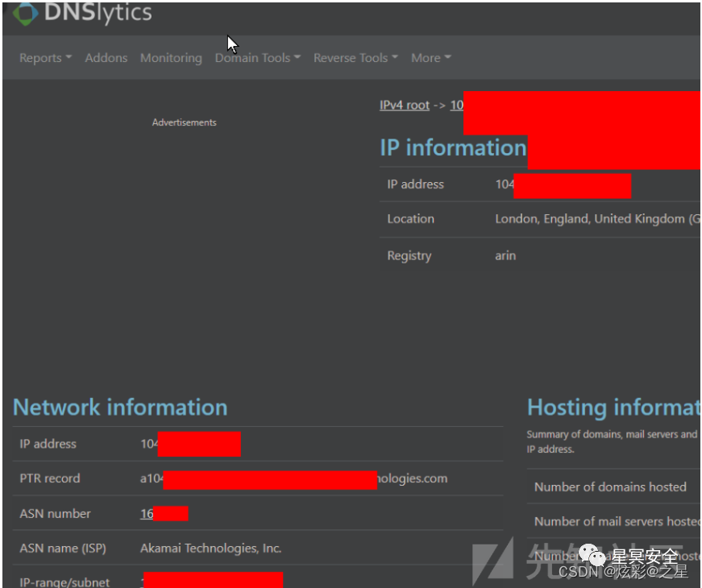Open the IPv4 root breadcrumb link
The image size is (702, 588).
[405, 105]
